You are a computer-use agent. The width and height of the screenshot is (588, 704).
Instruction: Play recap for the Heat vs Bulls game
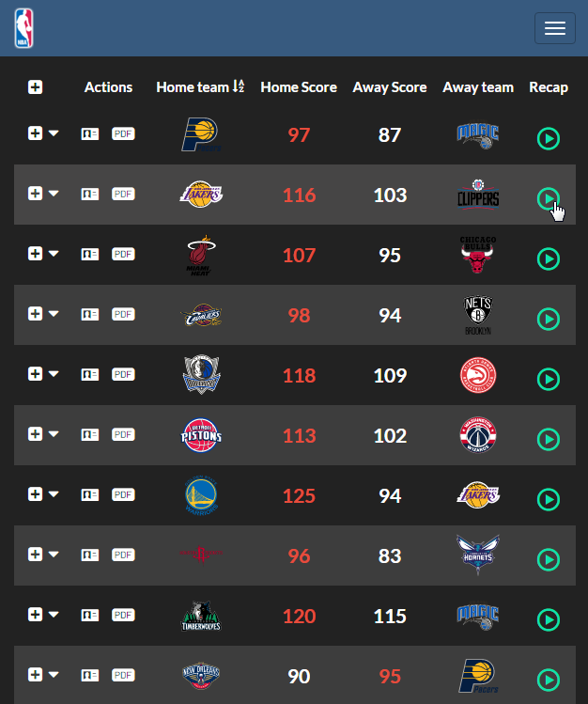(549, 258)
